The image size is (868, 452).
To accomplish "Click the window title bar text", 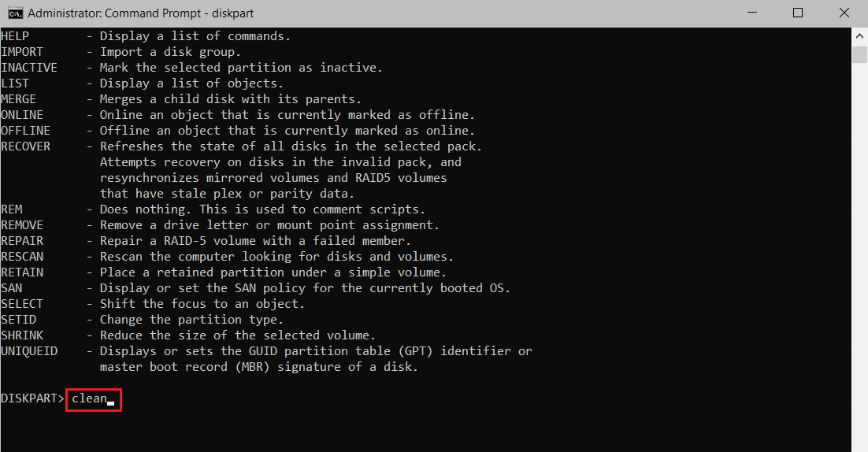I will pyautogui.click(x=140, y=13).
